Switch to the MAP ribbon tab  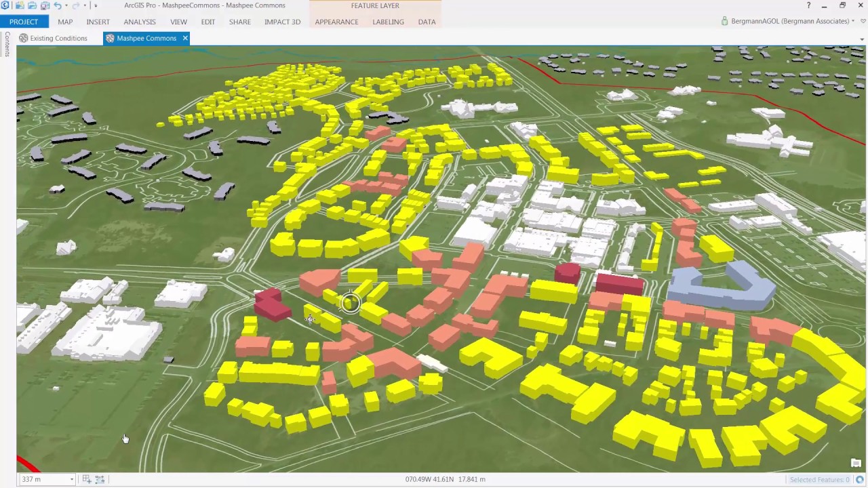click(x=65, y=22)
